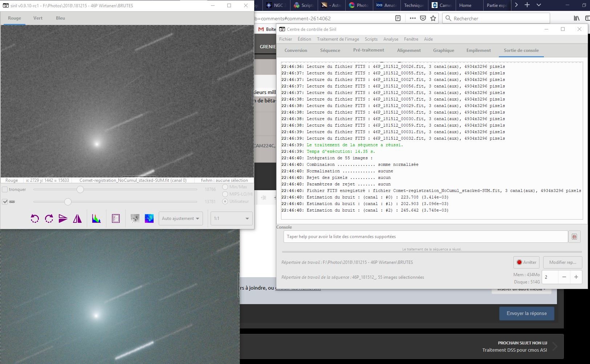The image size is (590, 364).
Task: Click the red icon beside the console input
Action: point(574,237)
